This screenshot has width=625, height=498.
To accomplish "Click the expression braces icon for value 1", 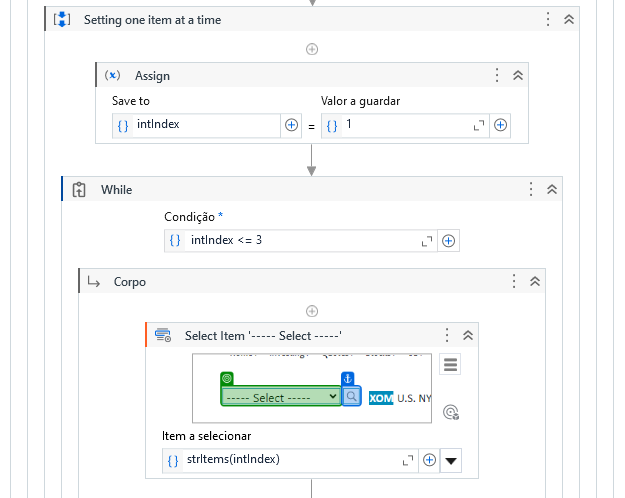I will (332, 126).
